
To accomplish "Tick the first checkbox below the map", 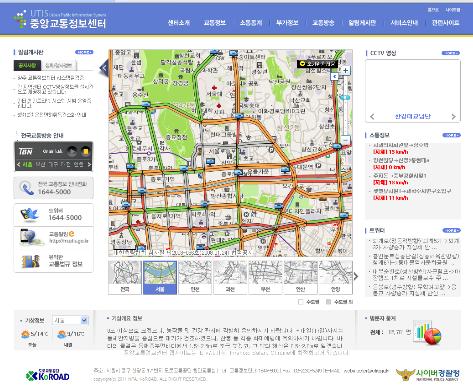I will click(300, 302).
